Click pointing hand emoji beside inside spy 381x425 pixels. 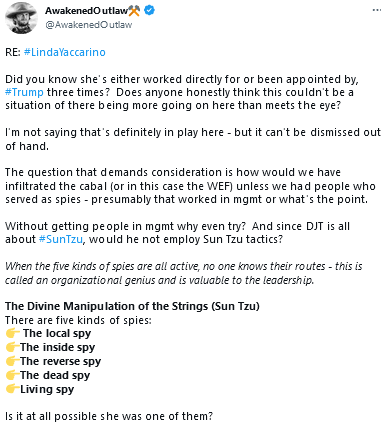12,347
